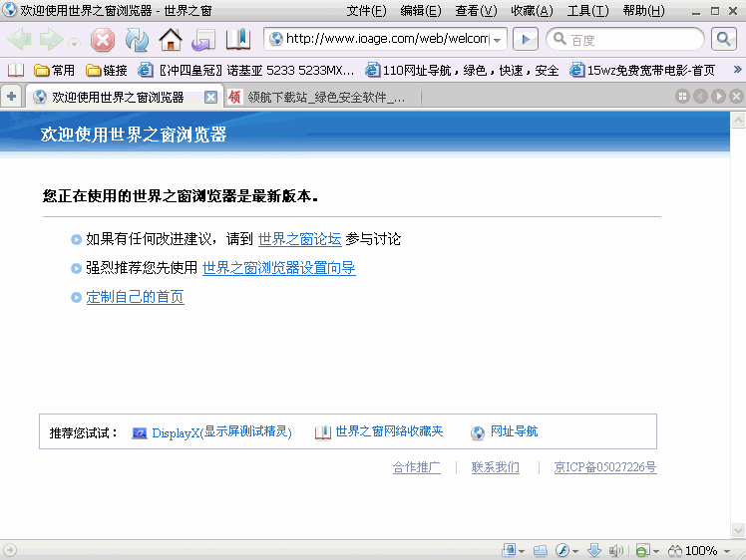Refresh the page with the blue arrows icon
The image size is (746, 560).
click(137, 40)
